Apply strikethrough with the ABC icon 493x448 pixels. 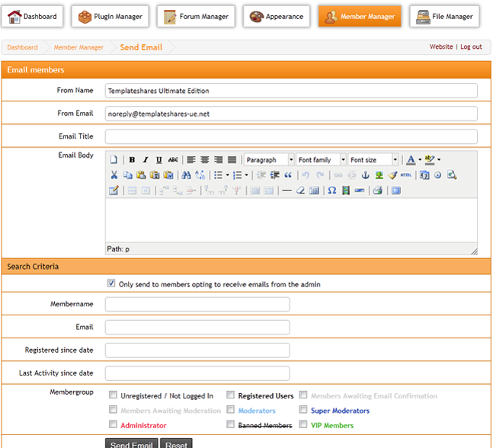pos(173,160)
